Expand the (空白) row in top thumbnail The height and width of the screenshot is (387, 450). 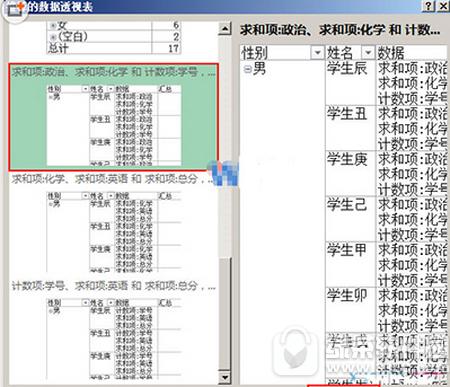click(52, 36)
